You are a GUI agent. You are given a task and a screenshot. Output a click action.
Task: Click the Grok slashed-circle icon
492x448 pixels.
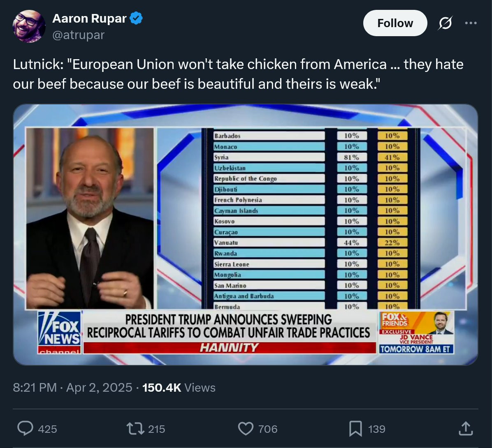click(445, 24)
